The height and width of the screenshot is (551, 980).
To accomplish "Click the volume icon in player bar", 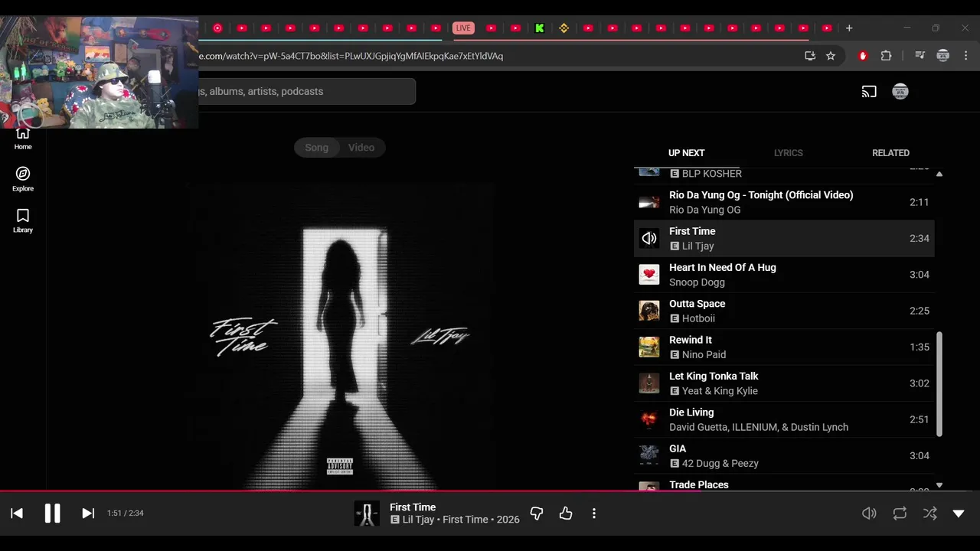I will 869,514.
